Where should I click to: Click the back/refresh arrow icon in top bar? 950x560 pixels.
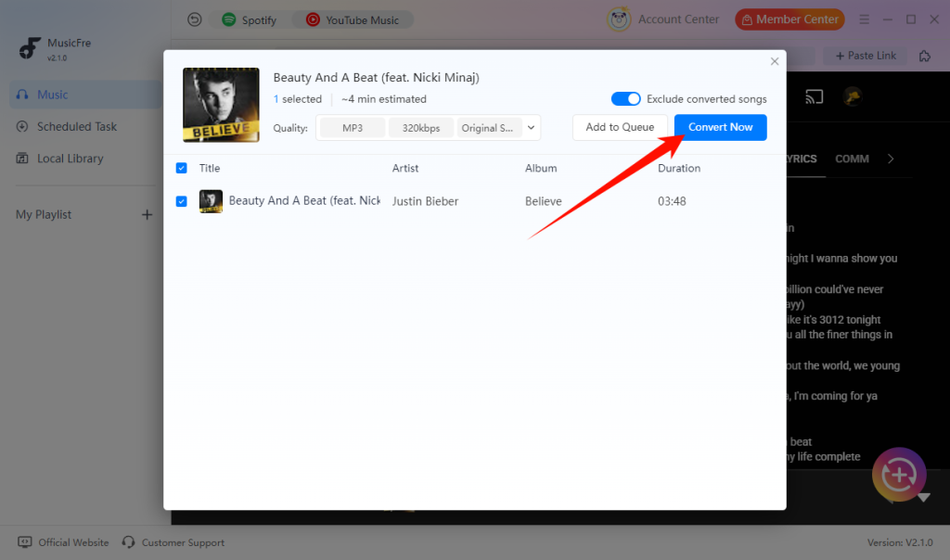194,19
